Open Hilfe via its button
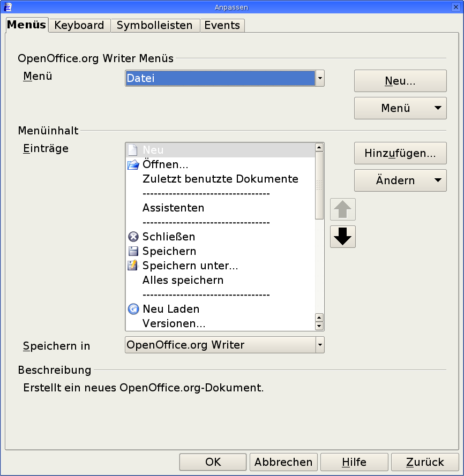Image resolution: width=464 pixels, height=476 pixels. tap(354, 462)
